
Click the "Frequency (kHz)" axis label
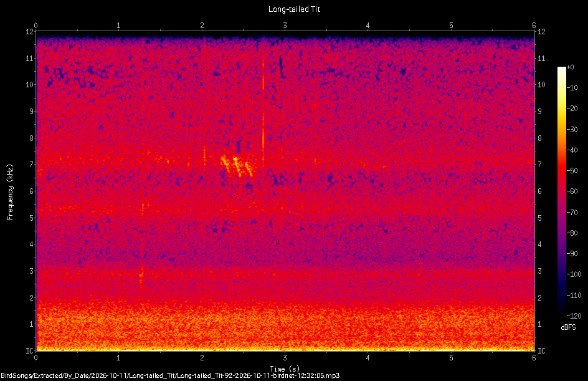click(10, 192)
